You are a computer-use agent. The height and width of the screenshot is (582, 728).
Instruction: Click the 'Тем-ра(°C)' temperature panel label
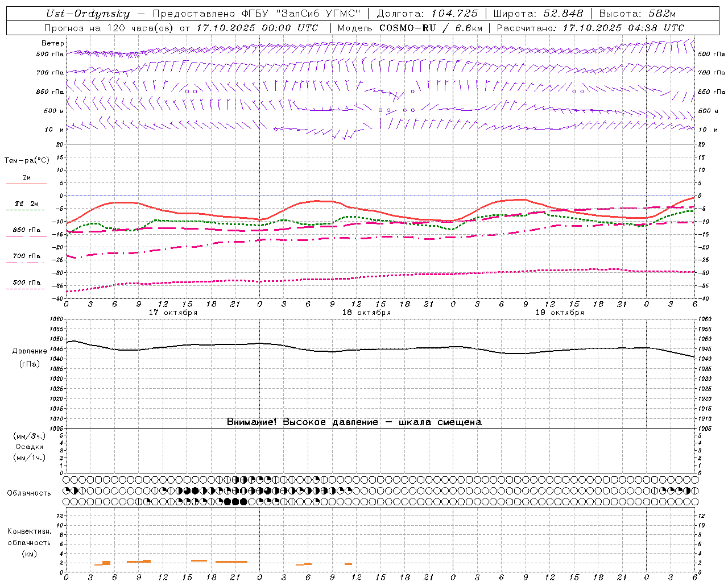pyautogui.click(x=27, y=160)
